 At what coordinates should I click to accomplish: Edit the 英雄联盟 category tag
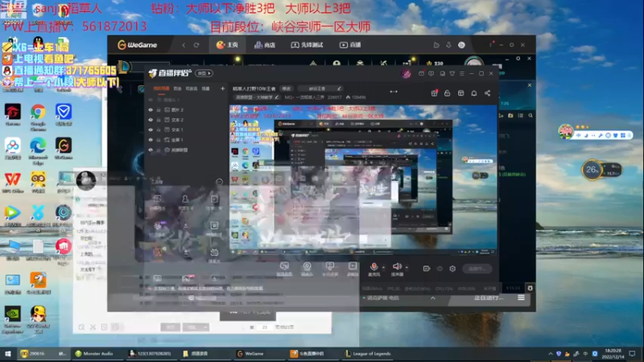257,97
